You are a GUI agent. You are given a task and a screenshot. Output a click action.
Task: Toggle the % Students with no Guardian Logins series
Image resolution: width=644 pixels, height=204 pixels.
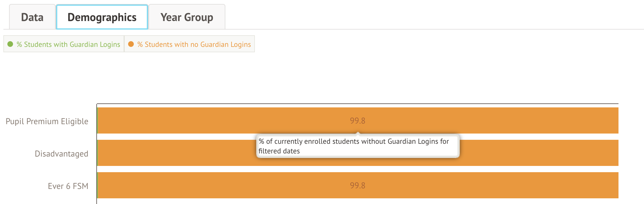(x=194, y=44)
